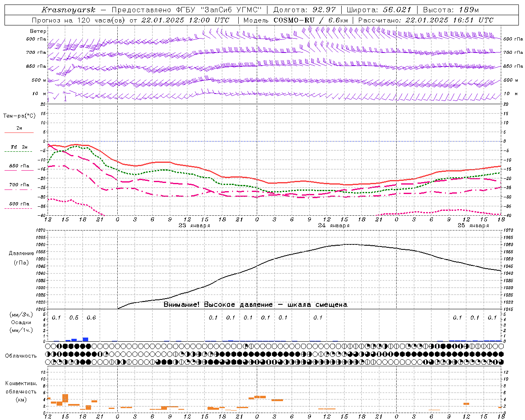Click the left '850 гПа' wind level label
Image resolution: width=525 pixels, height=420 pixels.
click(x=36, y=66)
